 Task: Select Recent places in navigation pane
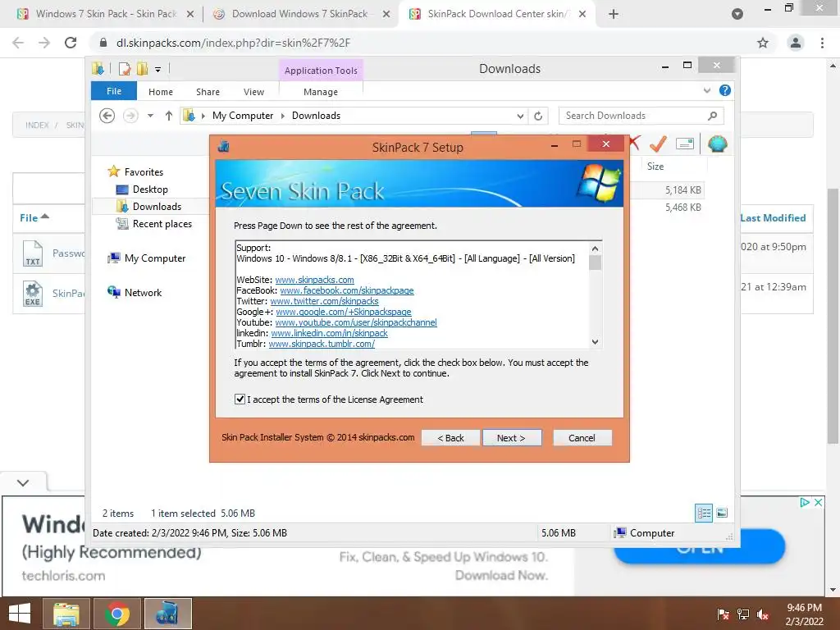click(x=162, y=223)
